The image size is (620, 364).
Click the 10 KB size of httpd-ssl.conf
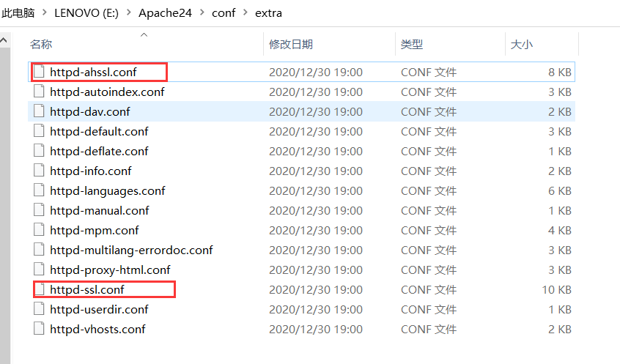coord(556,289)
